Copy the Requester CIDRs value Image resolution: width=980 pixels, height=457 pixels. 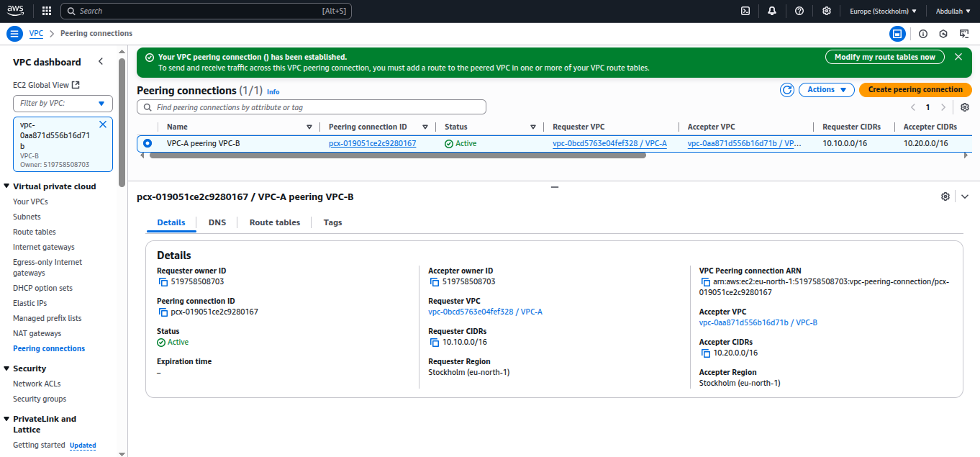click(434, 343)
